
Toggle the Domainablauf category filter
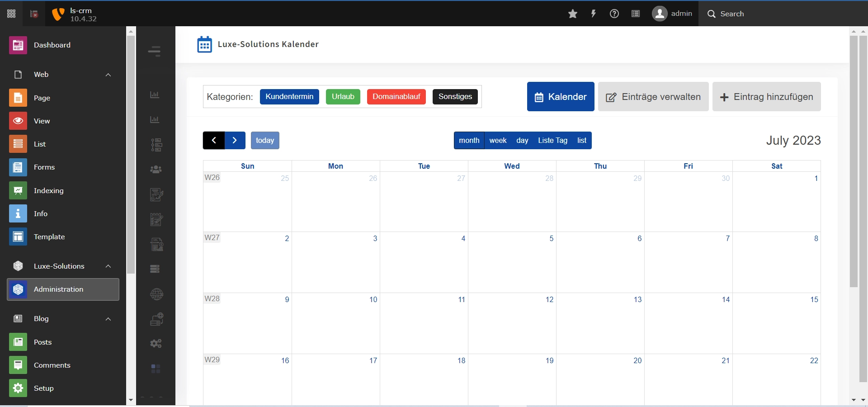[x=396, y=97]
